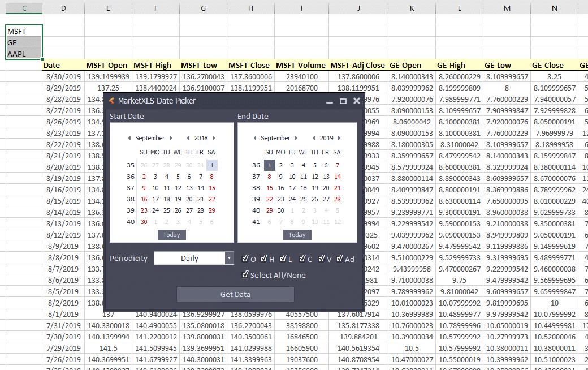Viewport: 588px width, 370px height.
Task: Toggle the O (Open) checkbox
Action: click(245, 258)
